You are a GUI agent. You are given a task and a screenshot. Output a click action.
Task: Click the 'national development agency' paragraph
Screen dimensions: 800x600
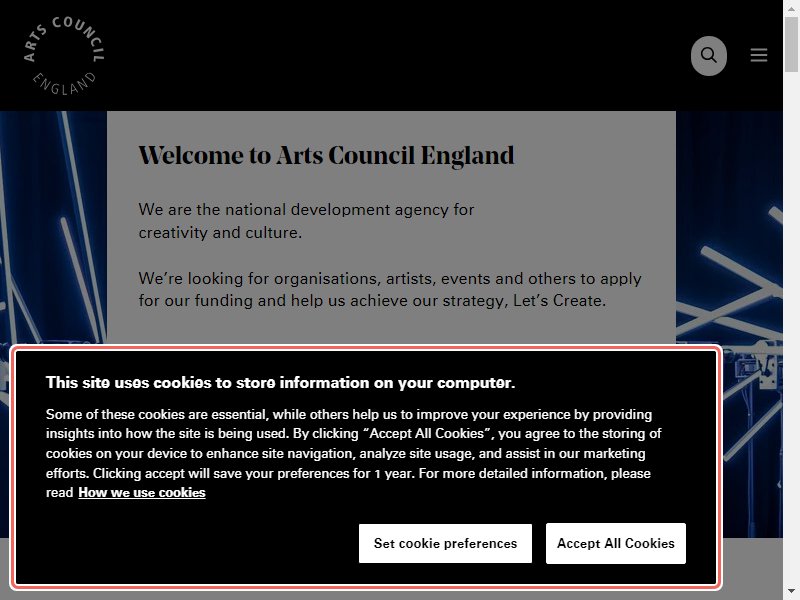click(x=306, y=221)
